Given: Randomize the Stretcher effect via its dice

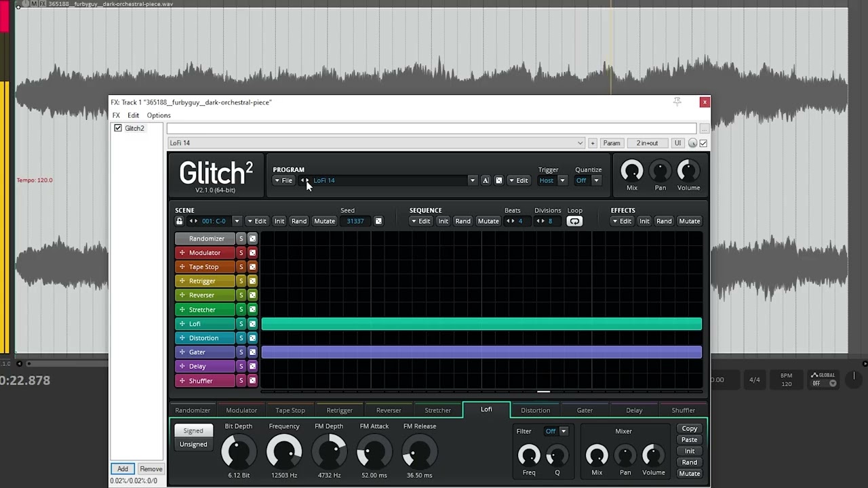Looking at the screenshot, I should click(x=252, y=310).
